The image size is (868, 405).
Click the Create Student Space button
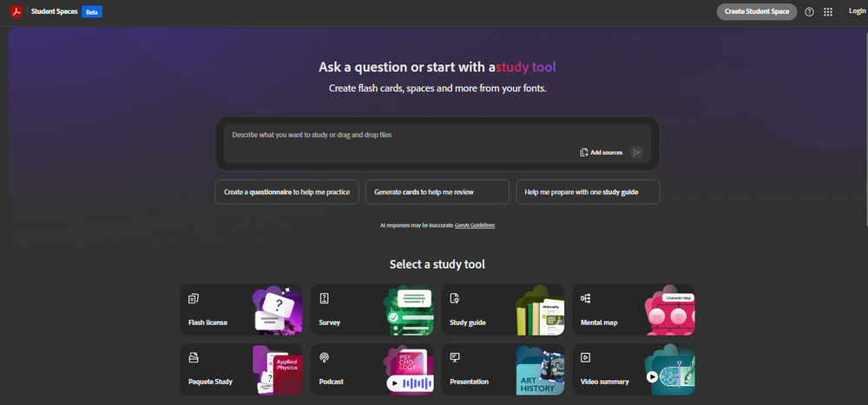pos(757,11)
